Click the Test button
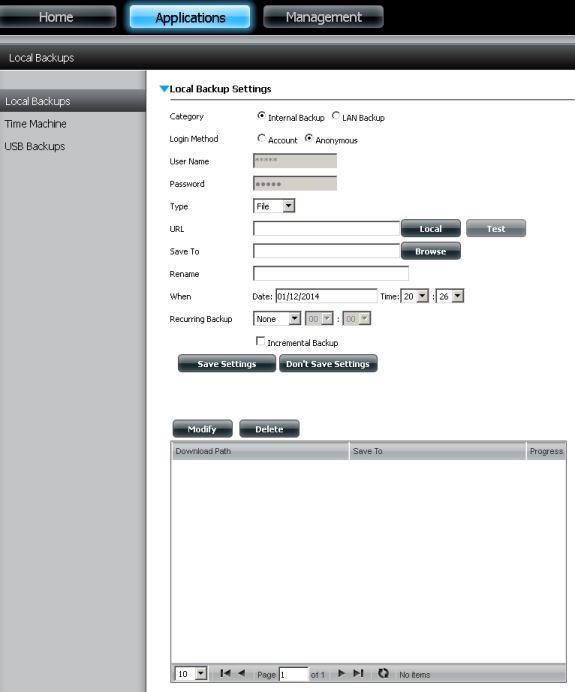The image size is (575, 692). coord(496,229)
